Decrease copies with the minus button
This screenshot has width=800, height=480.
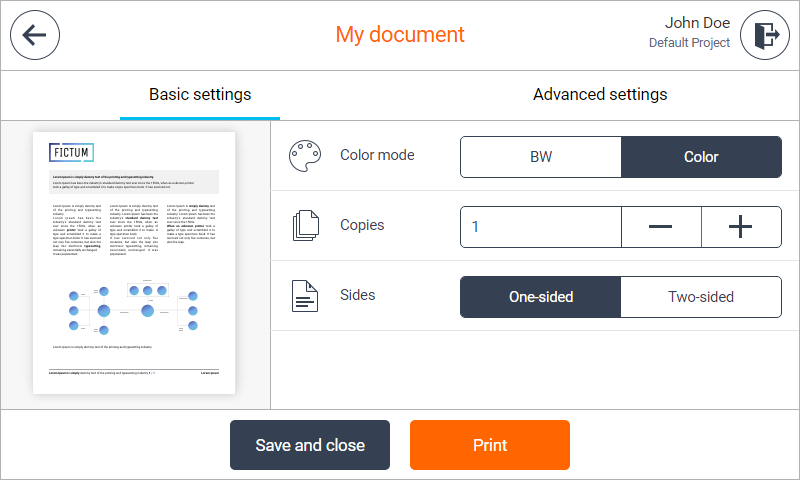coord(661,227)
